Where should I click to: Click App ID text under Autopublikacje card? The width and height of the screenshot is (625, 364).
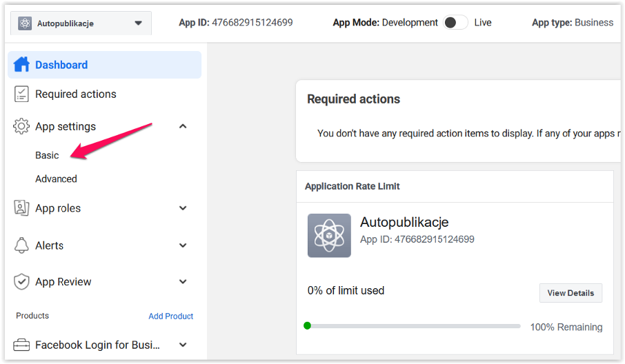click(417, 239)
